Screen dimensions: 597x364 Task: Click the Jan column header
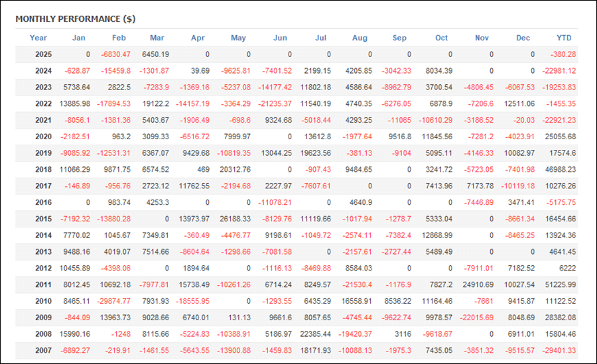click(x=79, y=38)
